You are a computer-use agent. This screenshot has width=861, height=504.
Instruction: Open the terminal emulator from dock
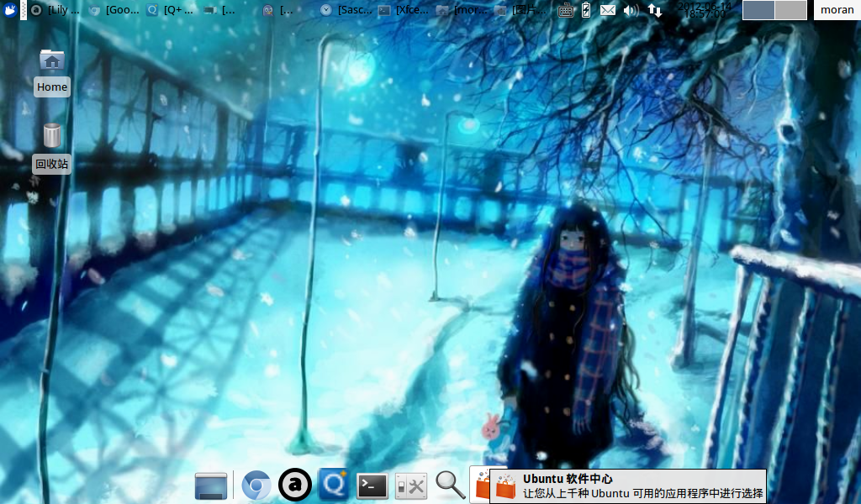(x=372, y=486)
